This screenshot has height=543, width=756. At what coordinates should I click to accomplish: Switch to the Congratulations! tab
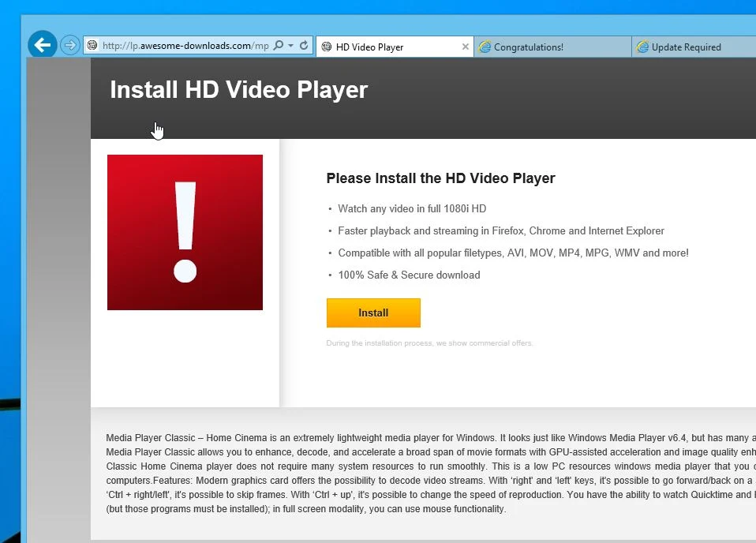553,47
